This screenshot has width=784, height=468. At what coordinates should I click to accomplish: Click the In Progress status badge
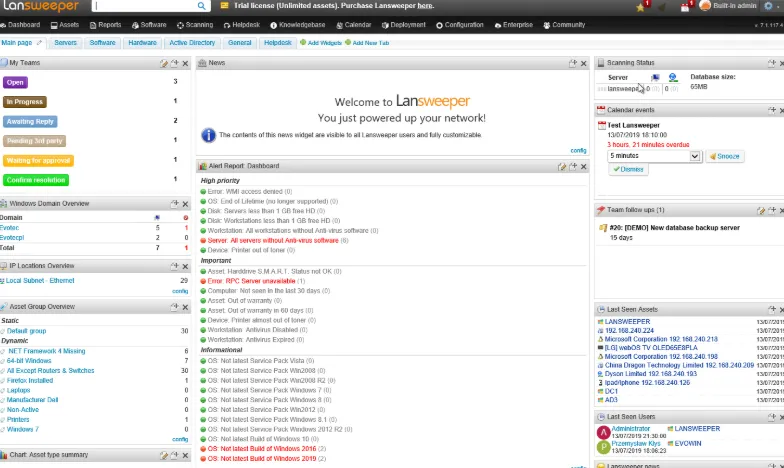click(x=24, y=102)
